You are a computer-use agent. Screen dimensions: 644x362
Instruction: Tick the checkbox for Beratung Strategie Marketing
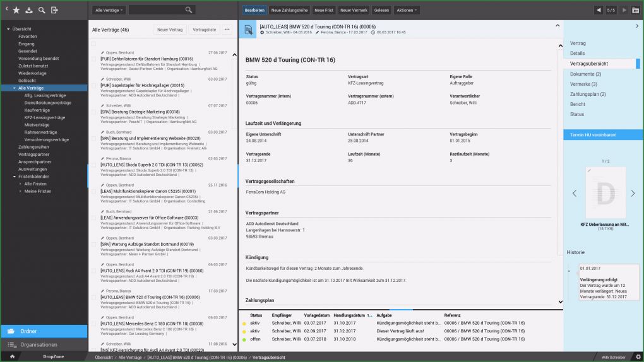pyautogui.click(x=93, y=112)
